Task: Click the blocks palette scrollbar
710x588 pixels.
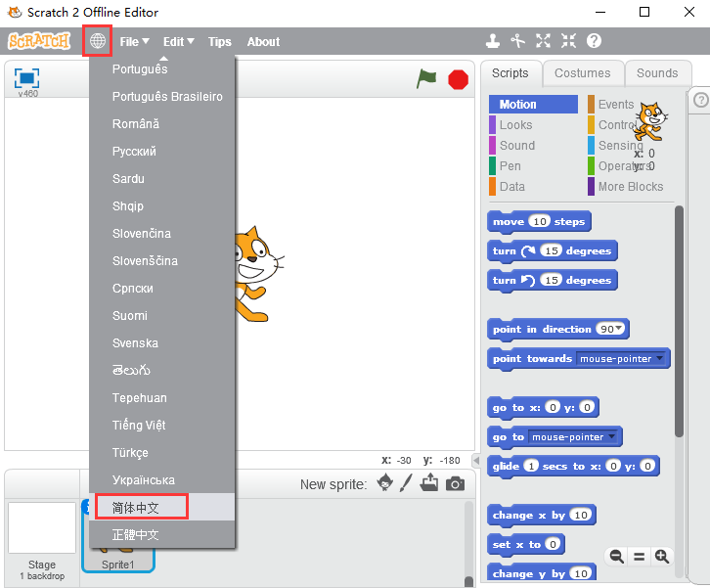Action: (679, 322)
